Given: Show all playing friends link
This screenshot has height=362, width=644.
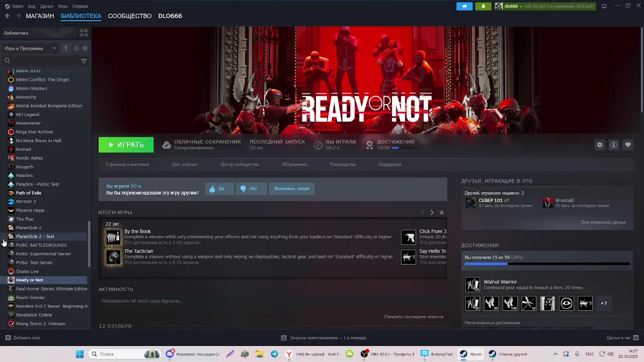Looking at the screenshot, I should click(603, 222).
